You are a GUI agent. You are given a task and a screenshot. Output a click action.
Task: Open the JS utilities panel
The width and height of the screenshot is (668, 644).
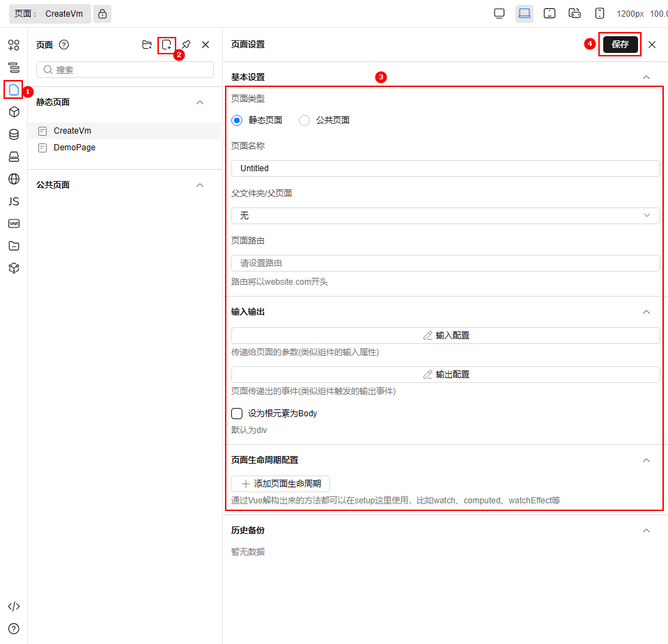(13, 201)
